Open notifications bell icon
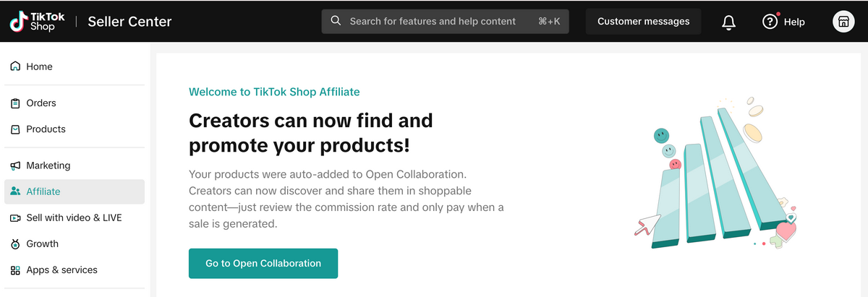This screenshot has height=297, width=868. (x=729, y=22)
